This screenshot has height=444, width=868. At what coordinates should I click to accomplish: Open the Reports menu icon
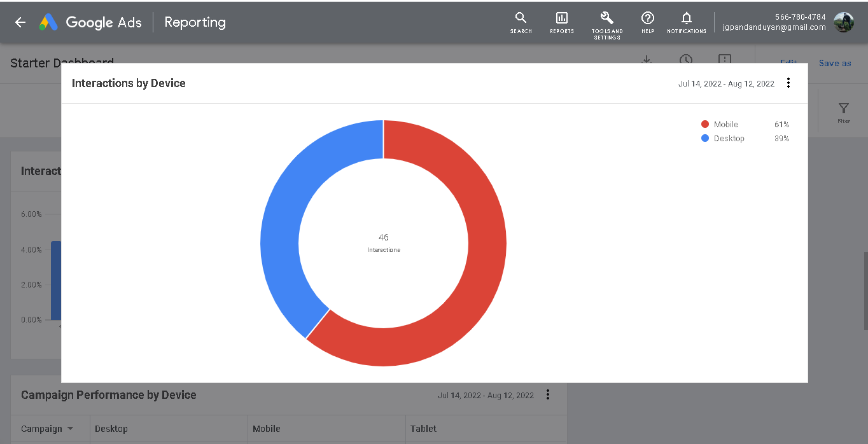pyautogui.click(x=562, y=22)
